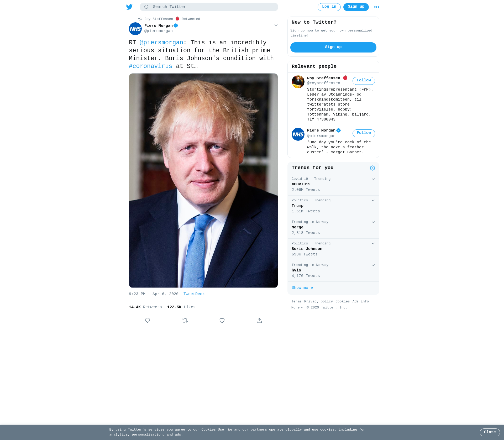Click the #coronavirus hashtag link
The height and width of the screenshot is (440, 504).
tap(151, 66)
